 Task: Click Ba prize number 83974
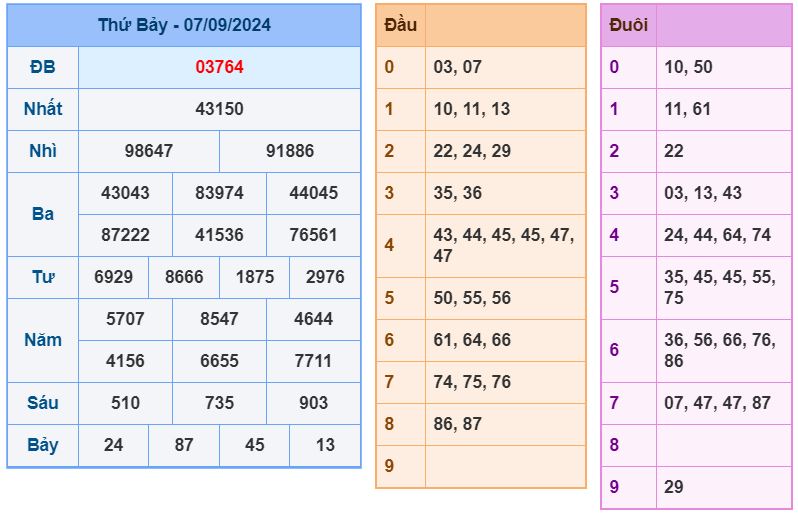219,193
